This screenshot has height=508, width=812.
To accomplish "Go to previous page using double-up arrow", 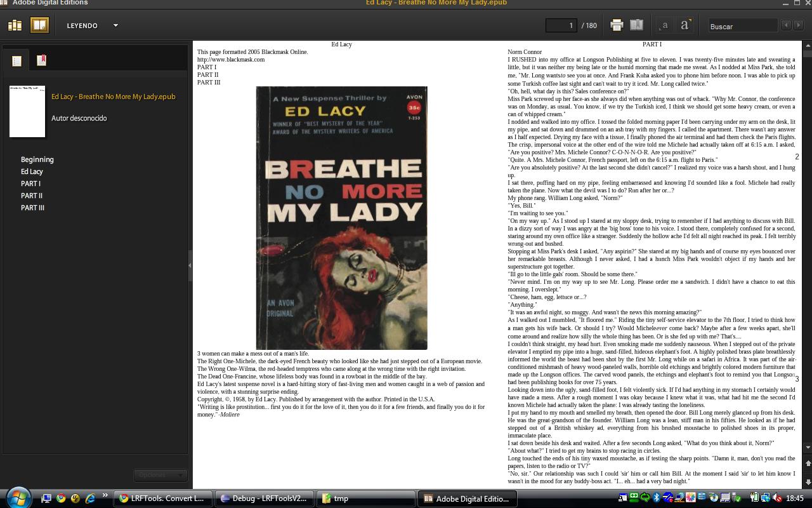I will [x=807, y=464].
